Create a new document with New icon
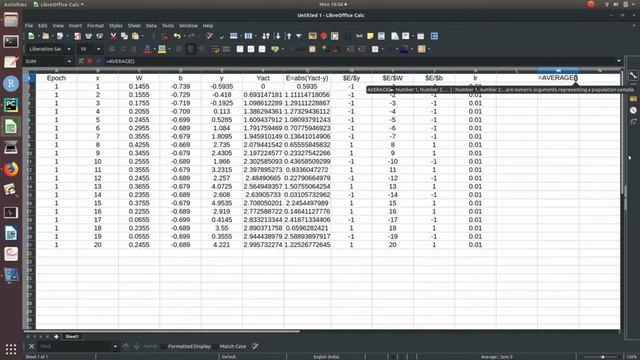 [x=31, y=36]
